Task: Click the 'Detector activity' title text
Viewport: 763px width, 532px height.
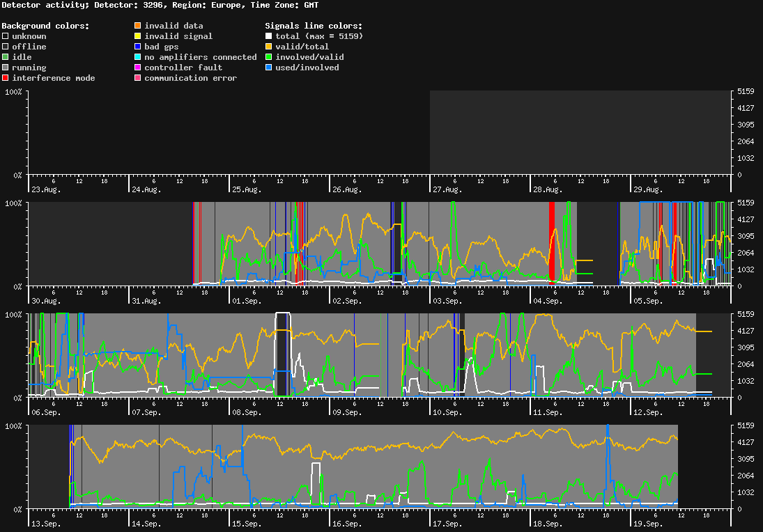Action: pyautogui.click(x=43, y=5)
